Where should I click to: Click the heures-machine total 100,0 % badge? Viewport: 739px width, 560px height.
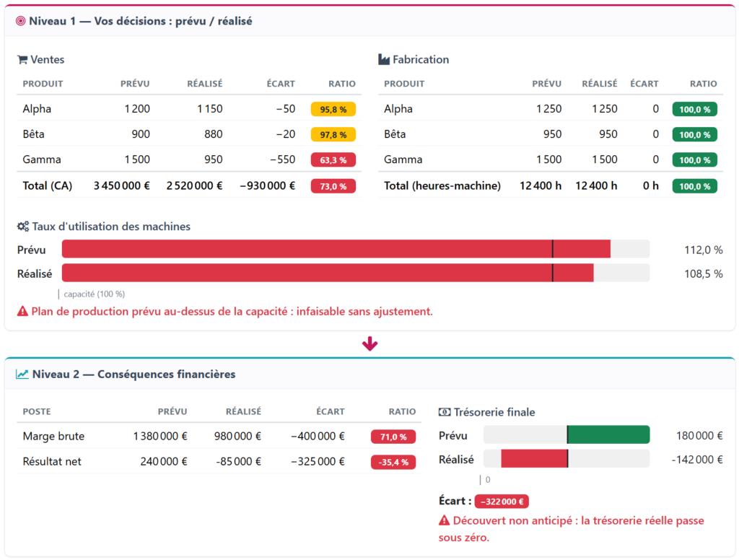(695, 186)
